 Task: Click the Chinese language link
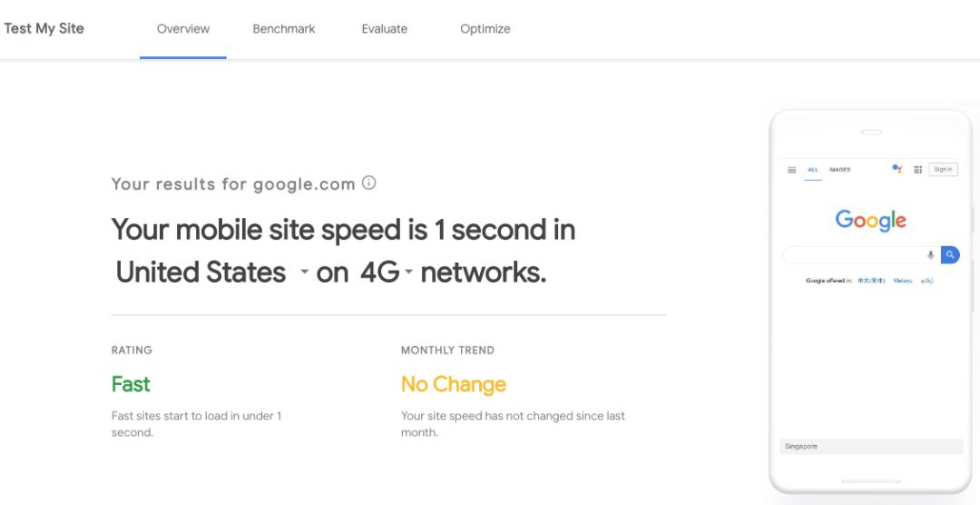click(x=871, y=281)
